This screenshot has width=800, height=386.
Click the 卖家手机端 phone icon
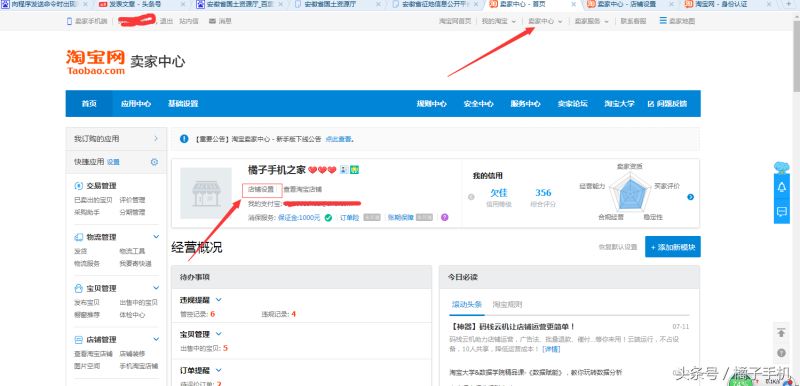(x=69, y=21)
